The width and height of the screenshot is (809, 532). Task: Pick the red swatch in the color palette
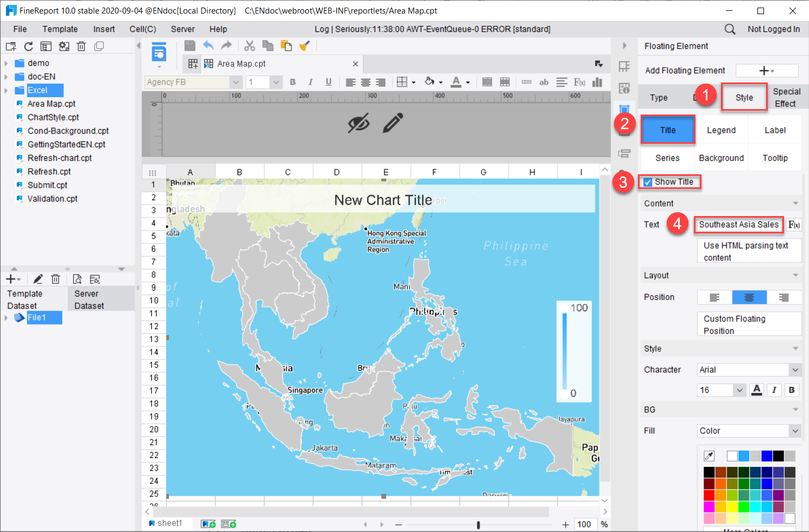709,495
